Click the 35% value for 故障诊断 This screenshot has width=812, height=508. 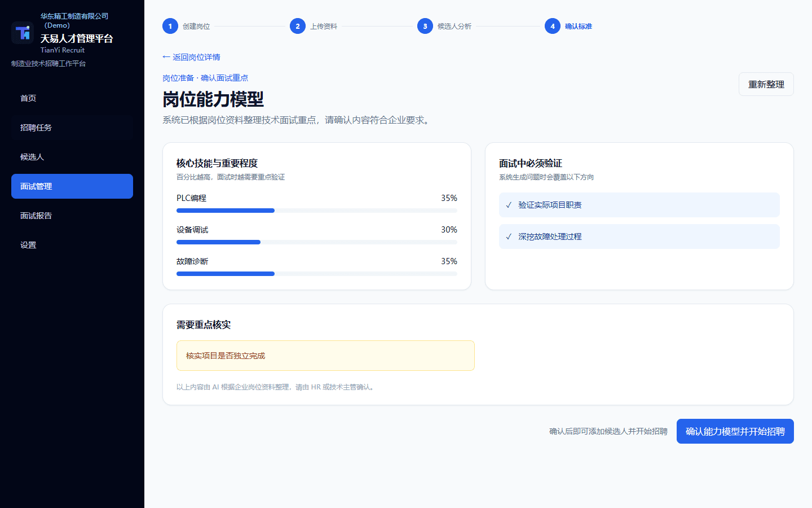click(449, 261)
